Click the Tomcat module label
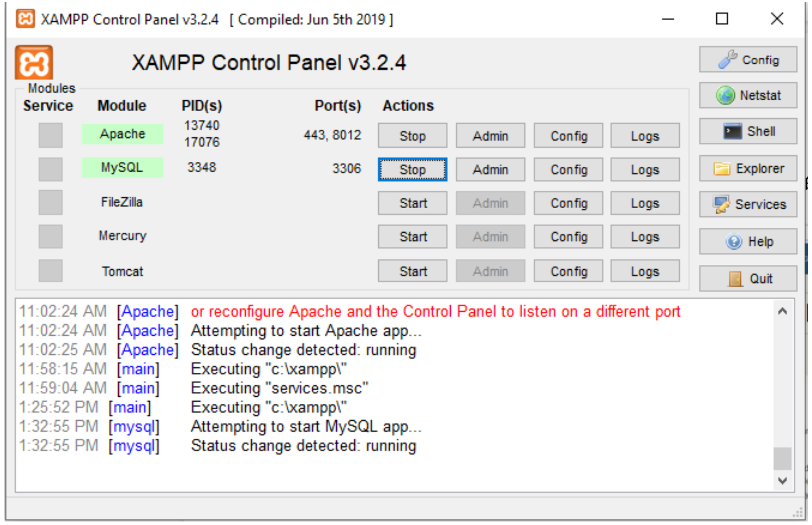 pyautogui.click(x=123, y=271)
